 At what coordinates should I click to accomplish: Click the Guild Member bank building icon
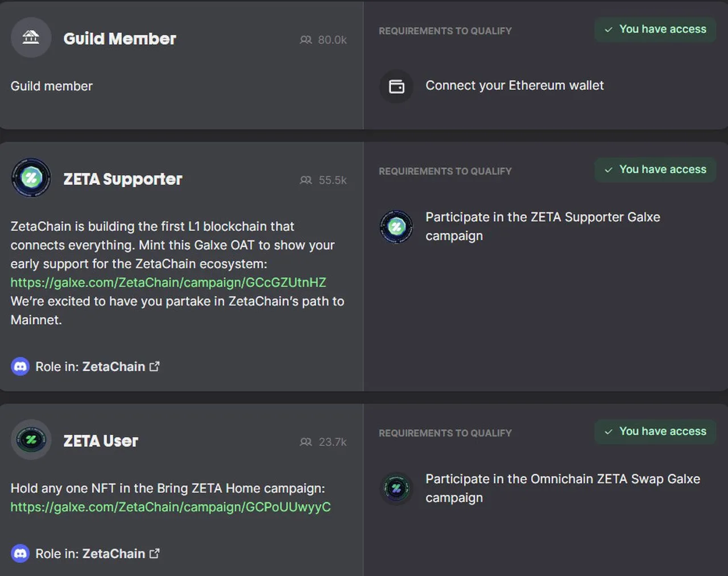[31, 38]
